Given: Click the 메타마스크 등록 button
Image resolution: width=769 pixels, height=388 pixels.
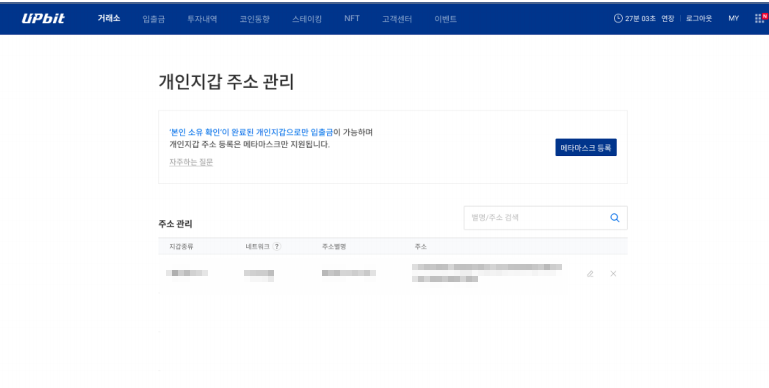Looking at the screenshot, I should (x=586, y=148).
